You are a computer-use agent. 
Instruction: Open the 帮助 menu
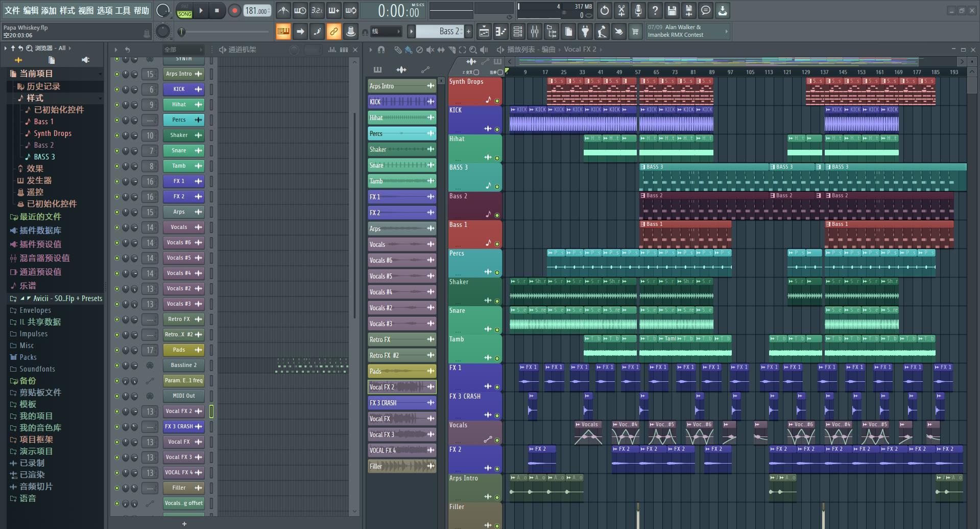tap(141, 10)
